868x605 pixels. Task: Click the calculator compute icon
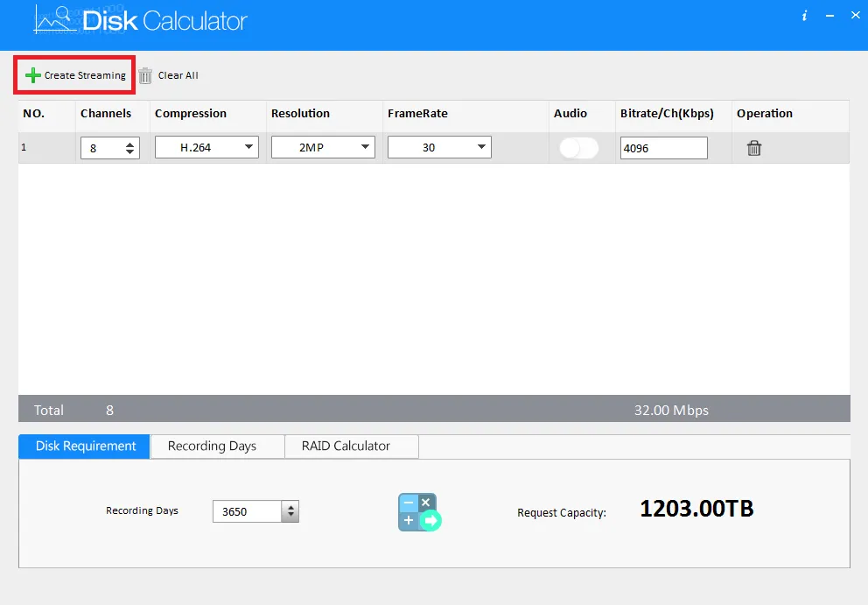[x=420, y=512]
